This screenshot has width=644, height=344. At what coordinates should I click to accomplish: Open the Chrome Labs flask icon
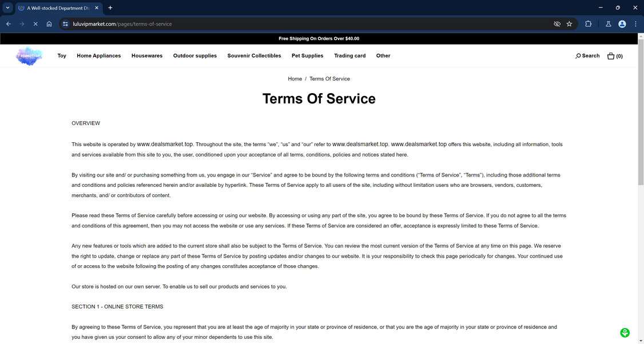click(x=609, y=24)
